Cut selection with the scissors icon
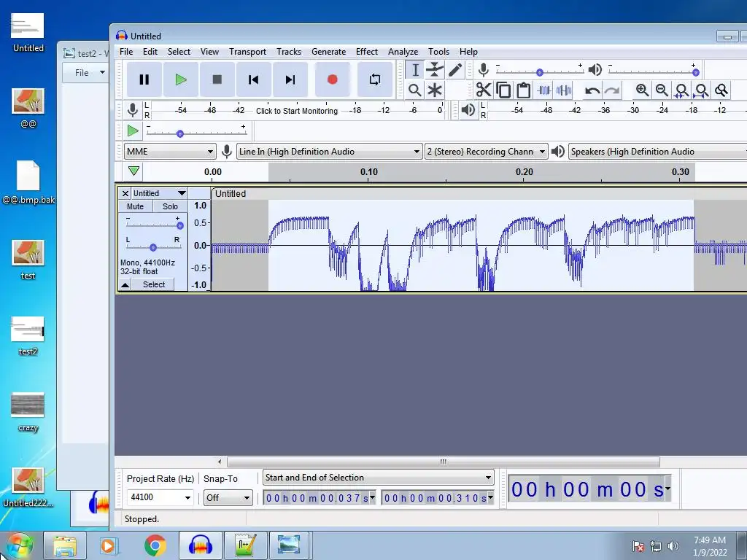This screenshot has height=560, width=747. point(484,90)
